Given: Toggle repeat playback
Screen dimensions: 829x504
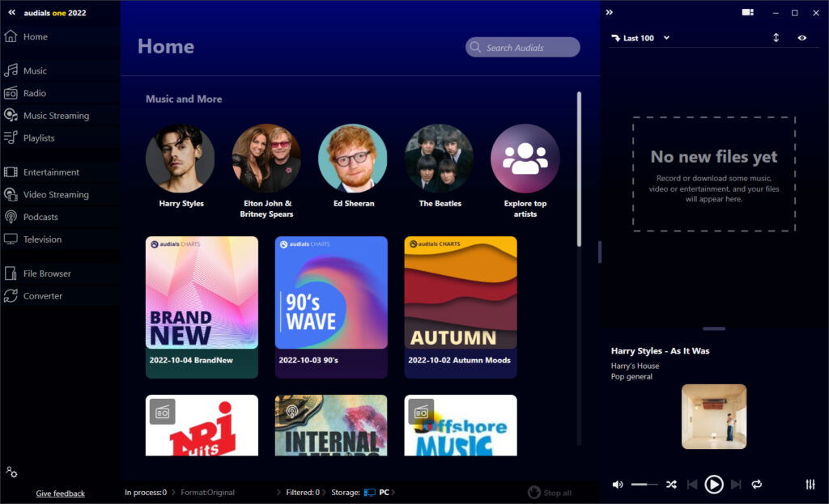Looking at the screenshot, I should 757,485.
